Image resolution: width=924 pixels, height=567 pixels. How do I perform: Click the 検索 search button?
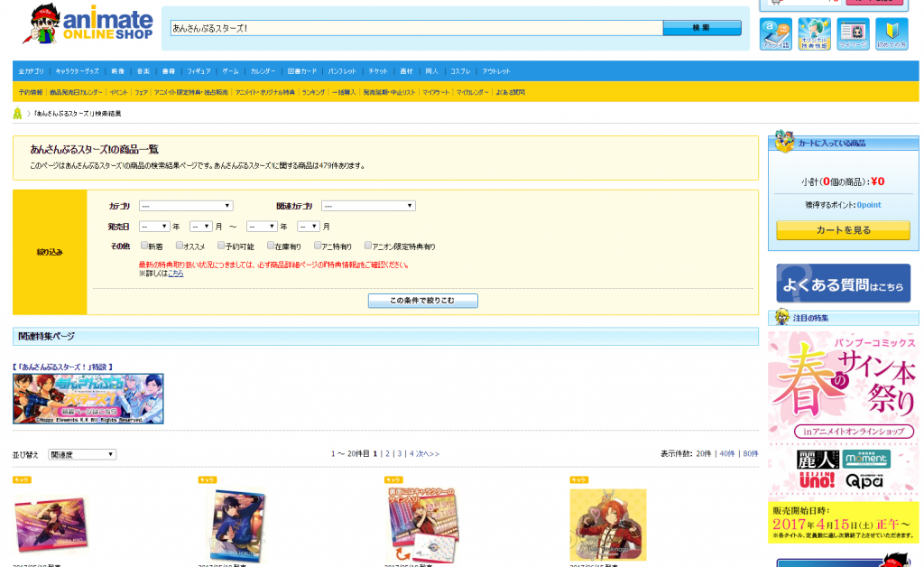(702, 28)
